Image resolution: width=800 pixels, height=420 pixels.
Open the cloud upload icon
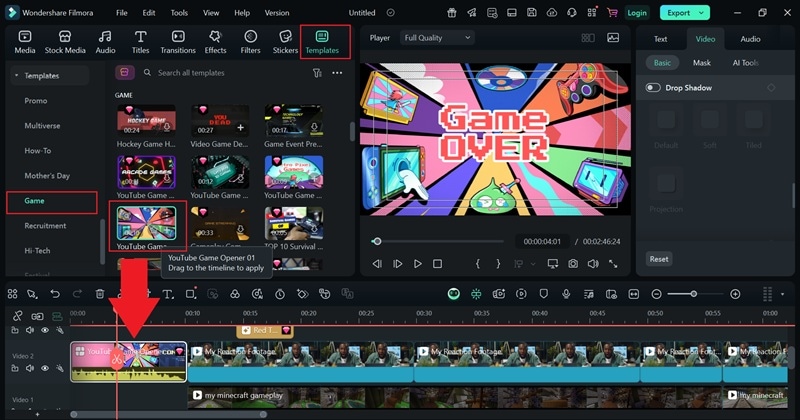tap(552, 13)
